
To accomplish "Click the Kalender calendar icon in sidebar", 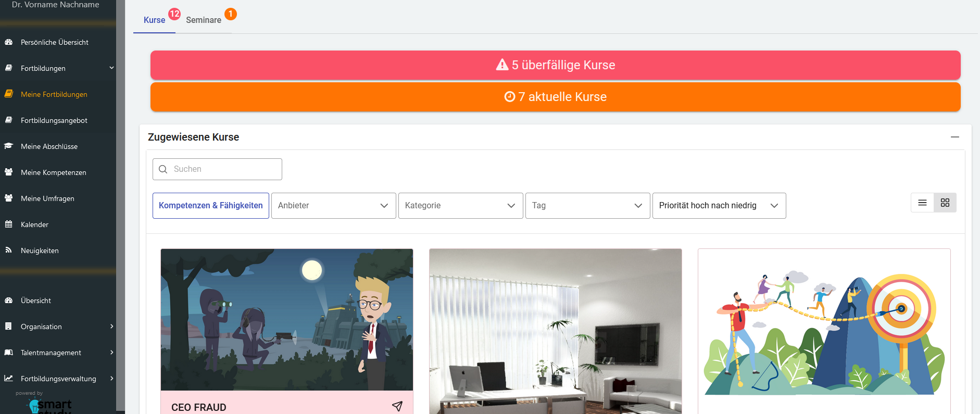I will coord(8,224).
